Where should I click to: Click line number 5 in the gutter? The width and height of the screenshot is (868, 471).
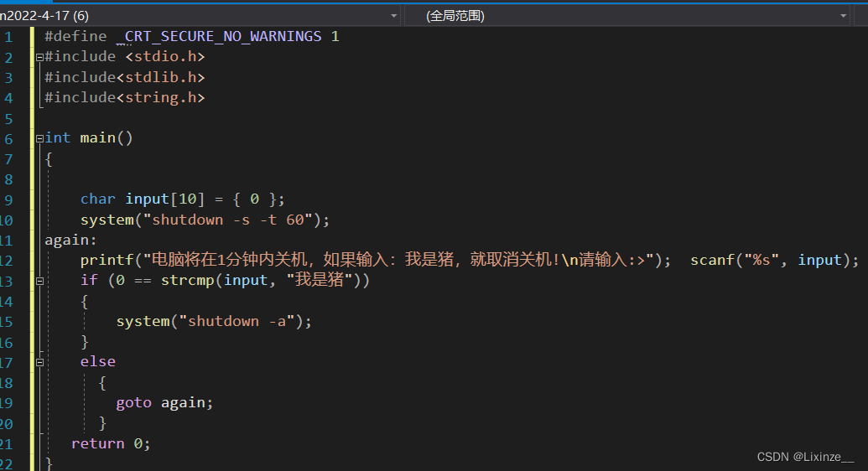tap(8, 119)
